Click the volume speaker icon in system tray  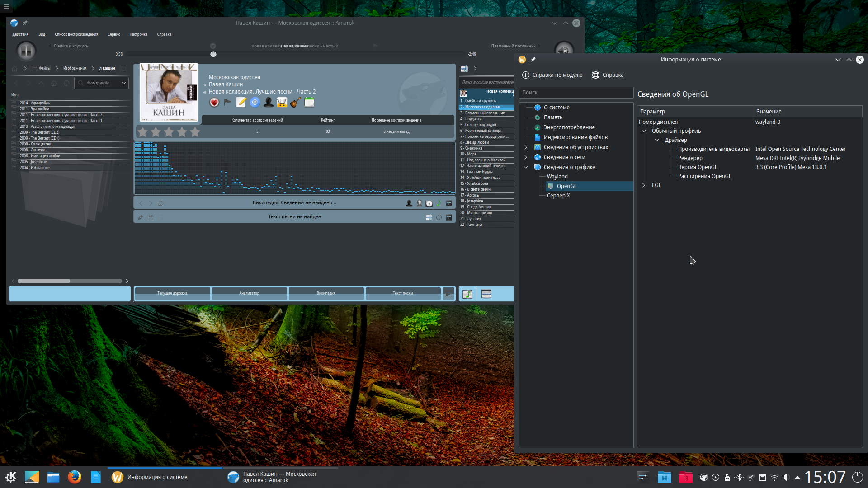pos(786,477)
